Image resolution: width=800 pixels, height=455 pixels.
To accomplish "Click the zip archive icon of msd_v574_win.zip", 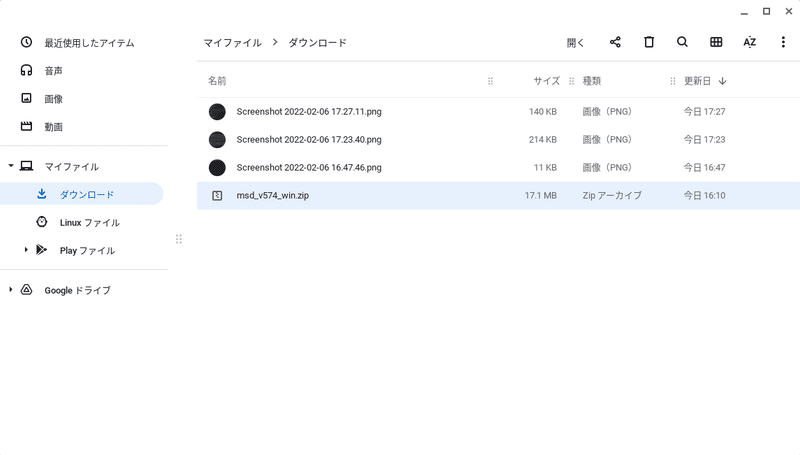I will (x=217, y=195).
